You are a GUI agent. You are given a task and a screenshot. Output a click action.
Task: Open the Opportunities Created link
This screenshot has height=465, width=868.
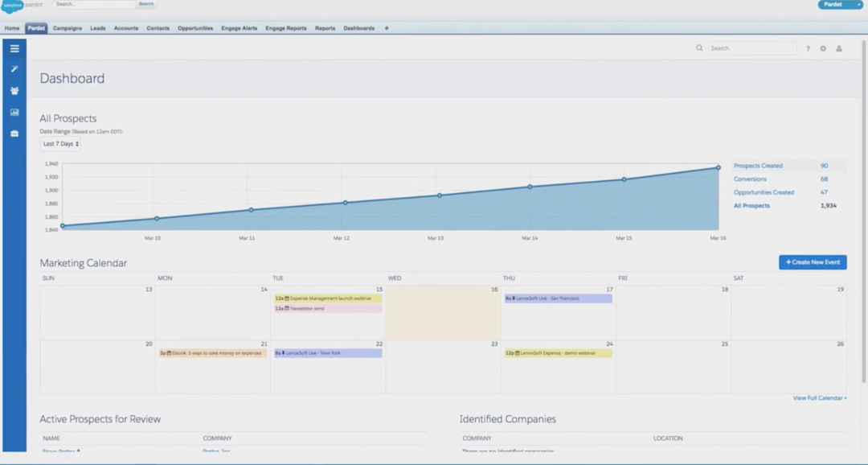click(764, 192)
